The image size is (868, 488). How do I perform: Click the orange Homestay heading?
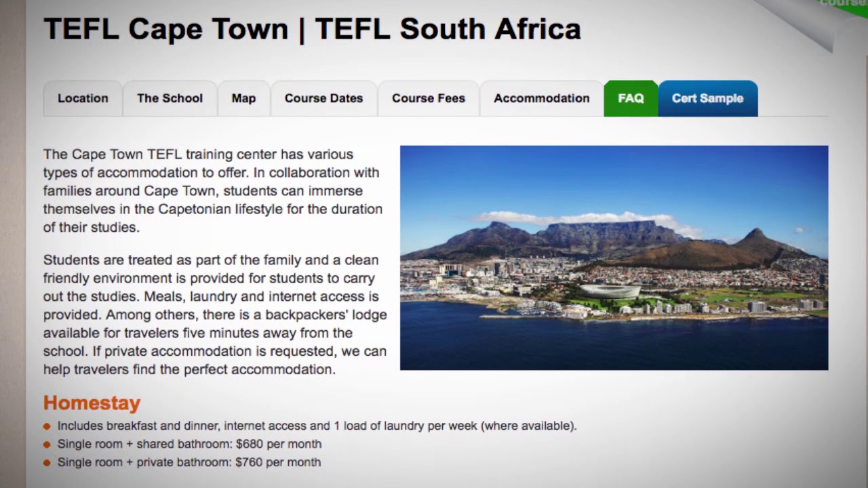coord(92,403)
